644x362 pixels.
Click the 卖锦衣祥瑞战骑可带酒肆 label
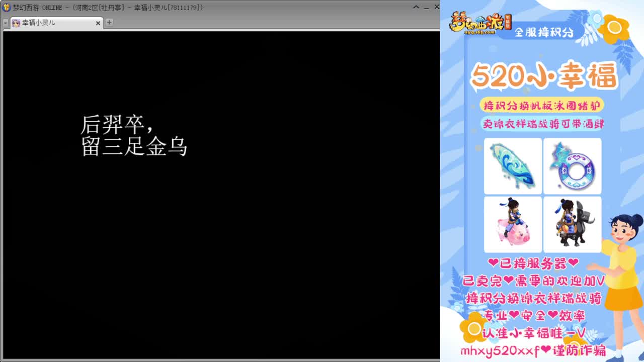click(x=543, y=124)
